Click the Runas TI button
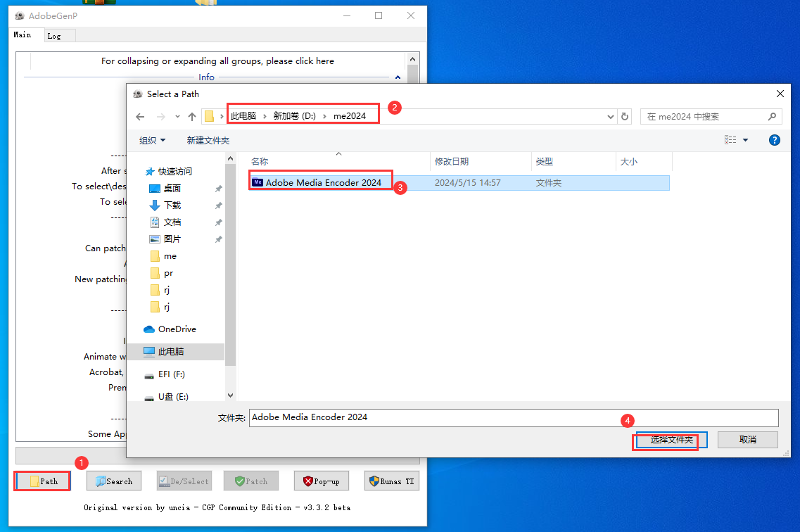Viewport: 800px width, 532px height. [x=392, y=481]
